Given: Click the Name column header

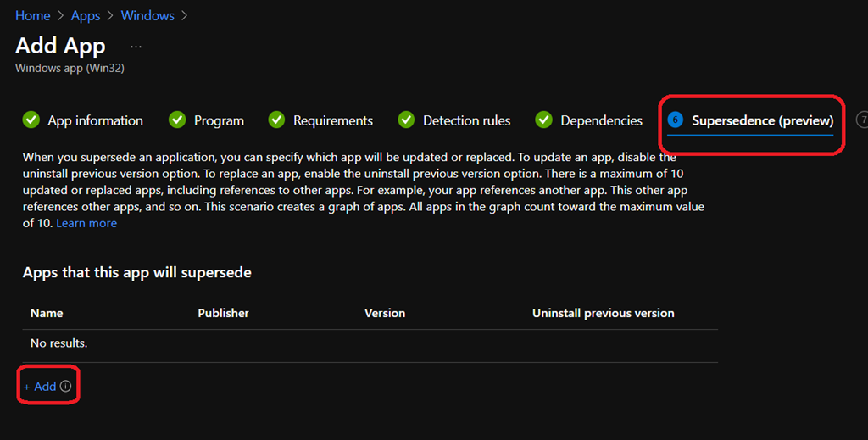Looking at the screenshot, I should click(47, 313).
